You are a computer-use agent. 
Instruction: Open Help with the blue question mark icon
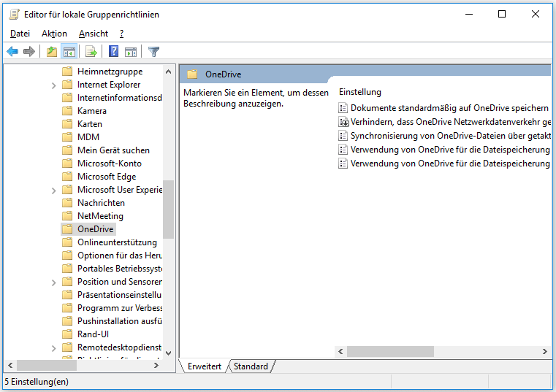113,51
